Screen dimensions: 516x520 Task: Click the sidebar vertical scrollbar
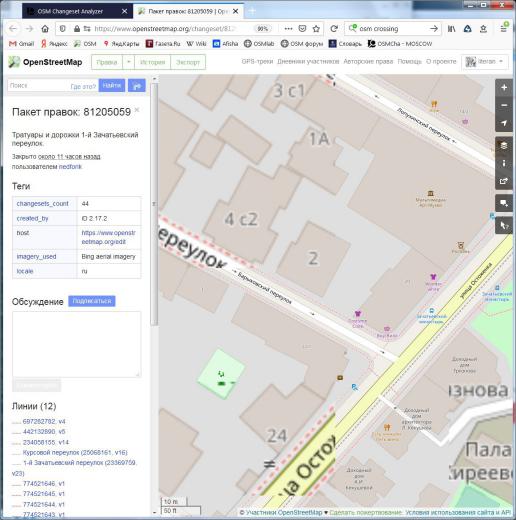(x=154, y=204)
